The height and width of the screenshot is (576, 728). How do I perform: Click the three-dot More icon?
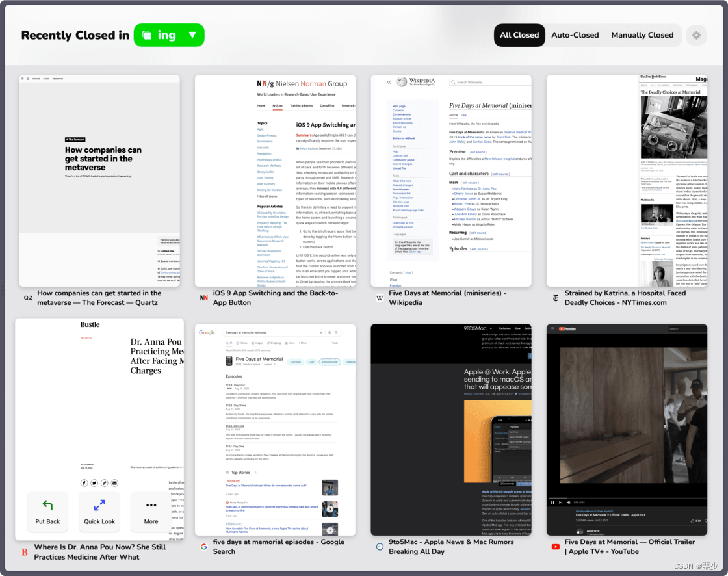tap(151, 505)
